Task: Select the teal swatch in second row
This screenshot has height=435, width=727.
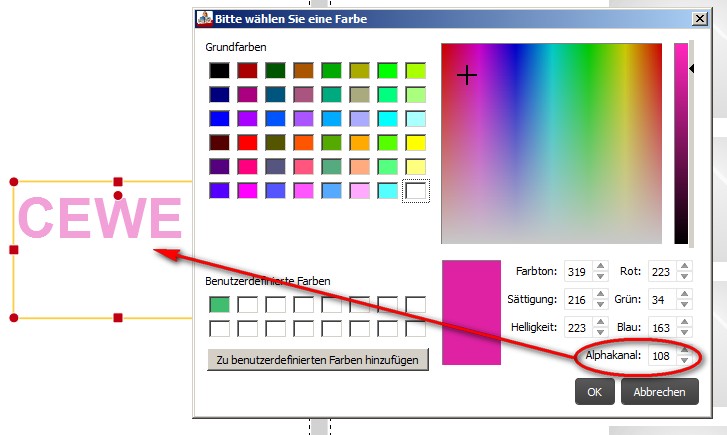Action: click(331, 94)
